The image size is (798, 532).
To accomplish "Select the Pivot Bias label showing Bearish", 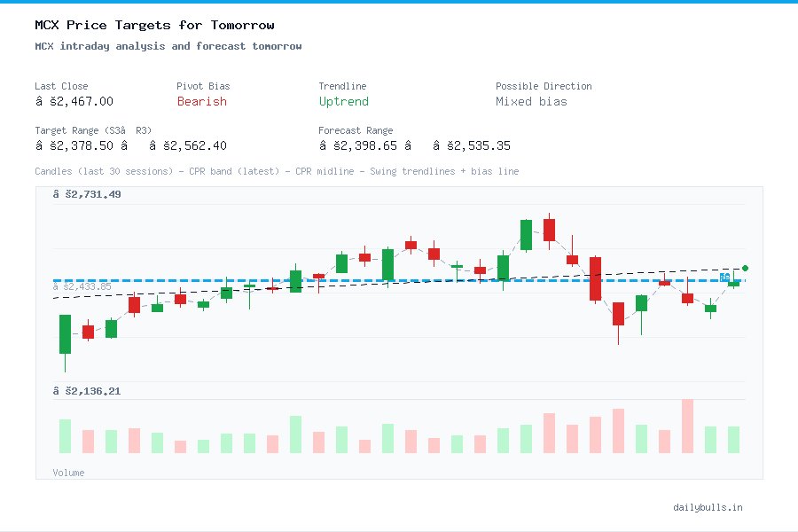I will 201,102.
